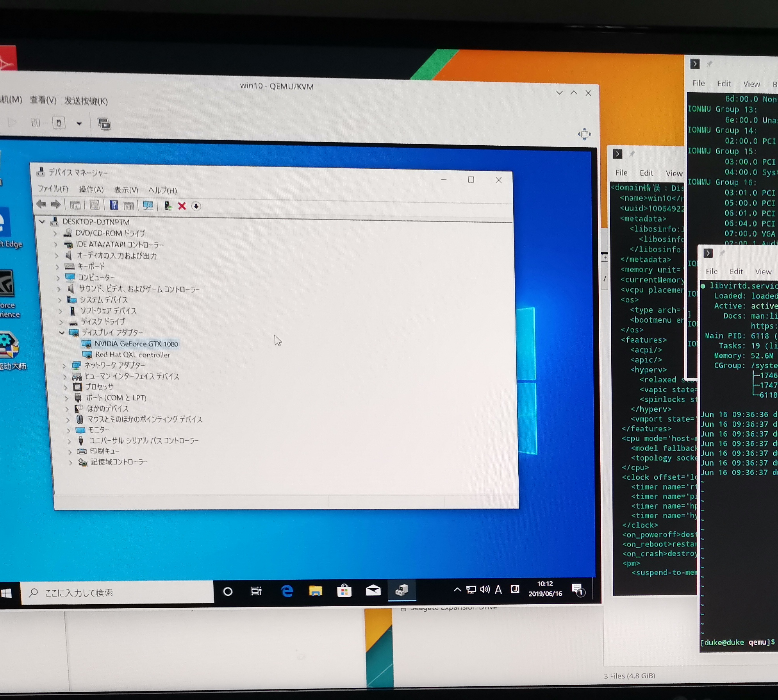Click the blue help question mark icon

click(114, 205)
